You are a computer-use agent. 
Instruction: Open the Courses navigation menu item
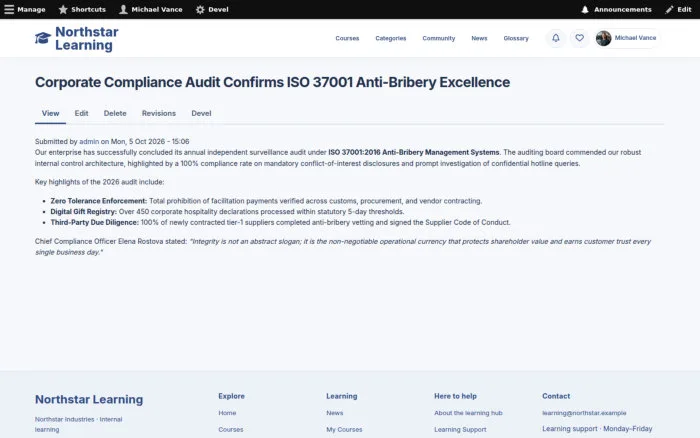[x=347, y=38]
